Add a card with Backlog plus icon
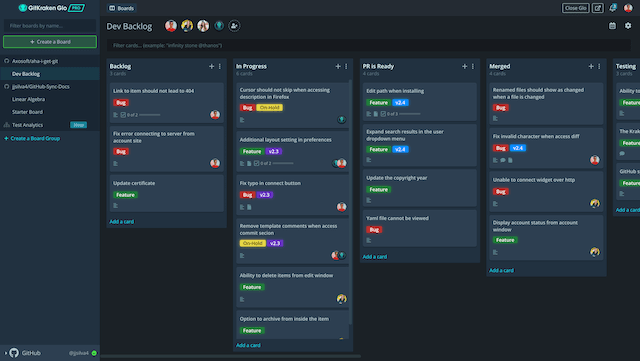Viewport: 640px width, 361px height. (211, 66)
